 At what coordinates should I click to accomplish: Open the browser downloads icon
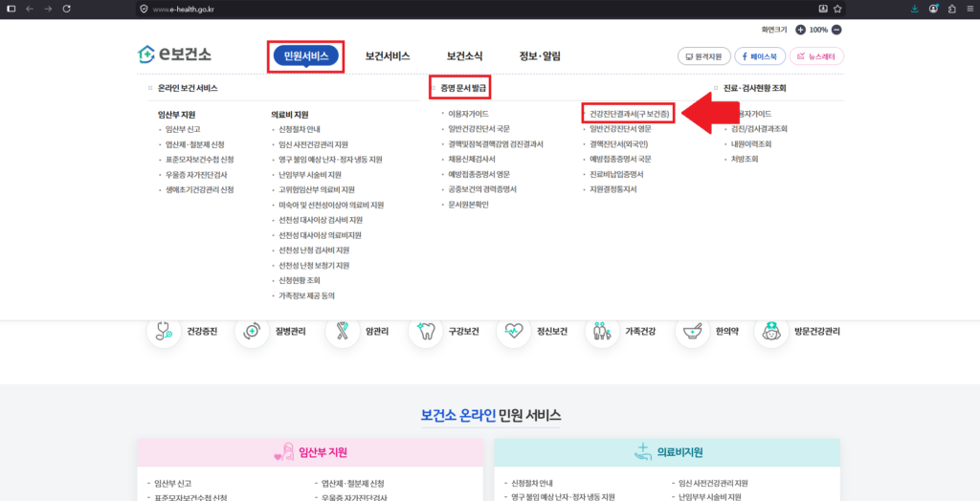pyautogui.click(x=915, y=9)
